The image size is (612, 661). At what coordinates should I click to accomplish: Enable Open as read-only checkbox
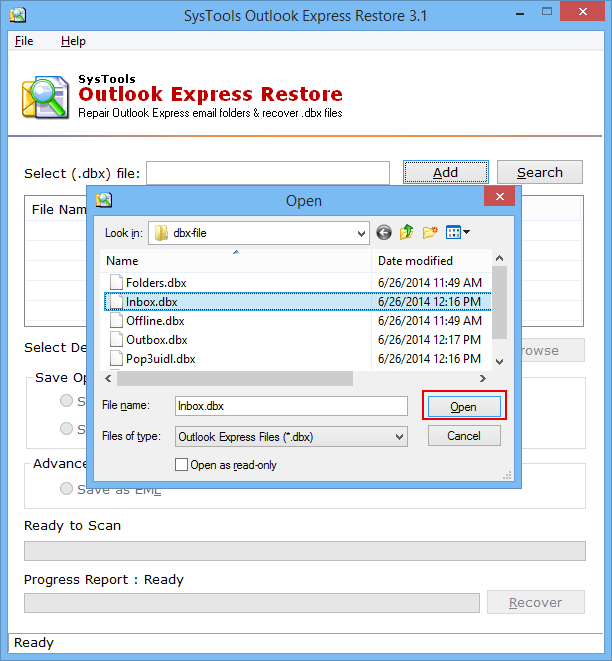181,465
